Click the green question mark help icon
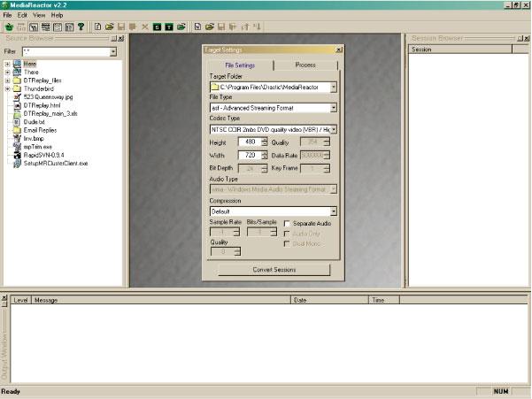 (x=81, y=27)
